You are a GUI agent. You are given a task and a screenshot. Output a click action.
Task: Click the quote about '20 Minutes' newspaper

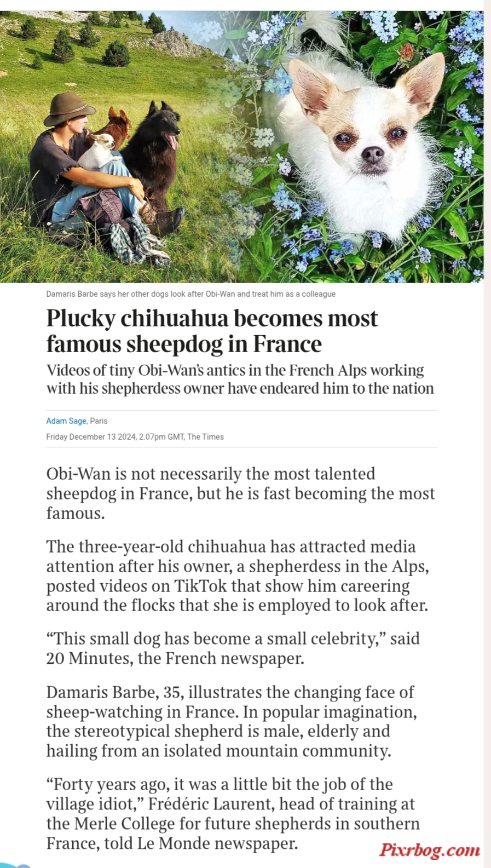point(233,648)
